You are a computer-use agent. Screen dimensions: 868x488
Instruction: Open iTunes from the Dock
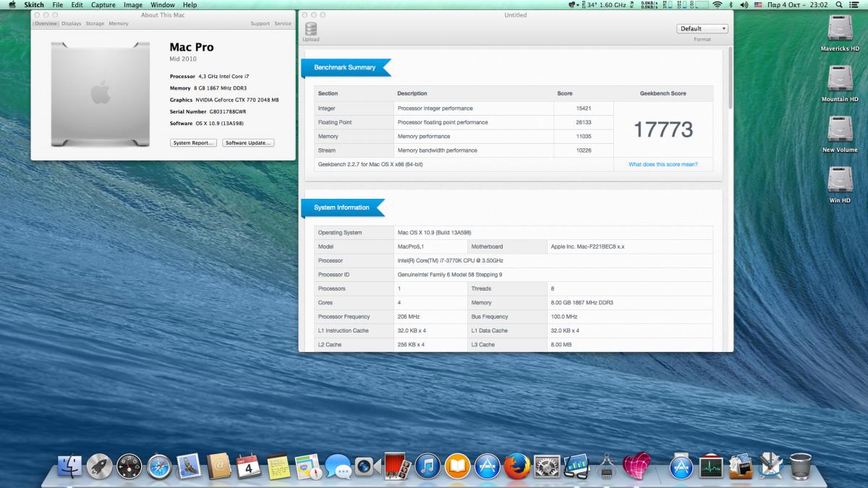(x=427, y=466)
